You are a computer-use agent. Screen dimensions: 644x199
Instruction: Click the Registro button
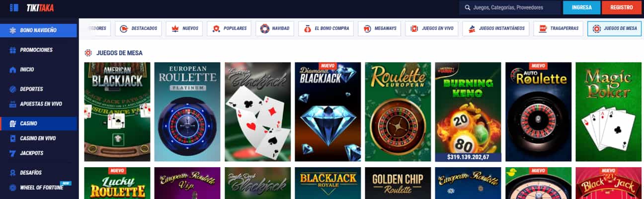pos(622,7)
